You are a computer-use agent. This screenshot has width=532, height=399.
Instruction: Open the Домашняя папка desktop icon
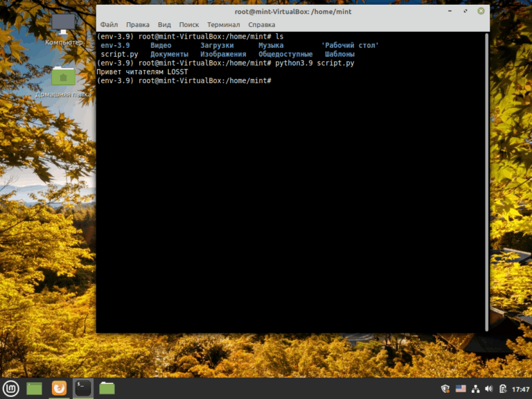(64, 82)
